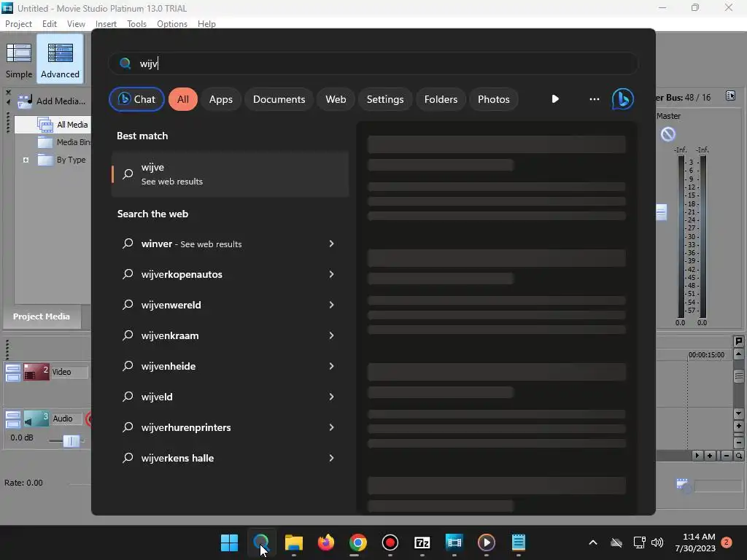Open the Project menu
Viewport: 747px width, 560px height.
point(18,24)
